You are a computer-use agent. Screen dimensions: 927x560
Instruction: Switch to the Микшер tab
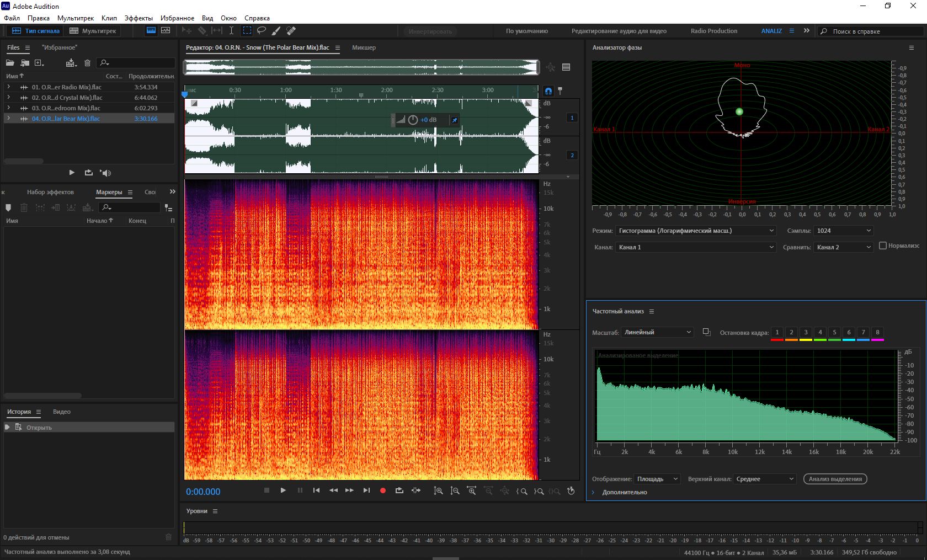tap(364, 47)
